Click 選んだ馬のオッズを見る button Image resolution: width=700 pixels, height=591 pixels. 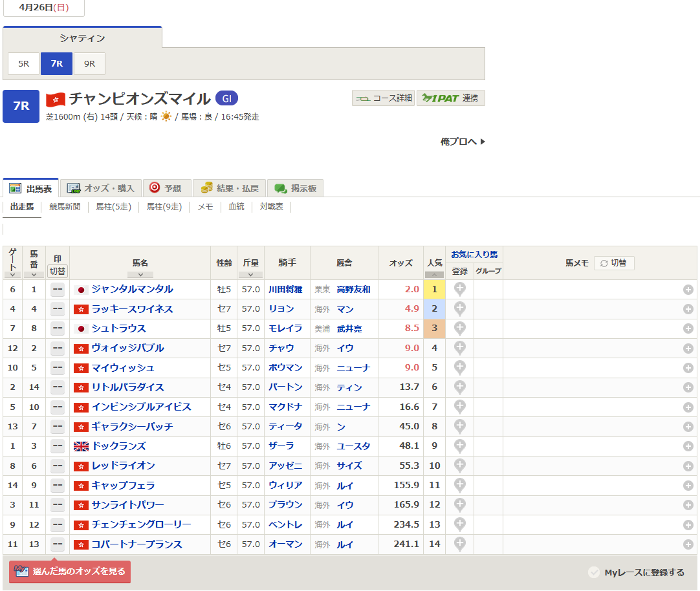pyautogui.click(x=70, y=572)
